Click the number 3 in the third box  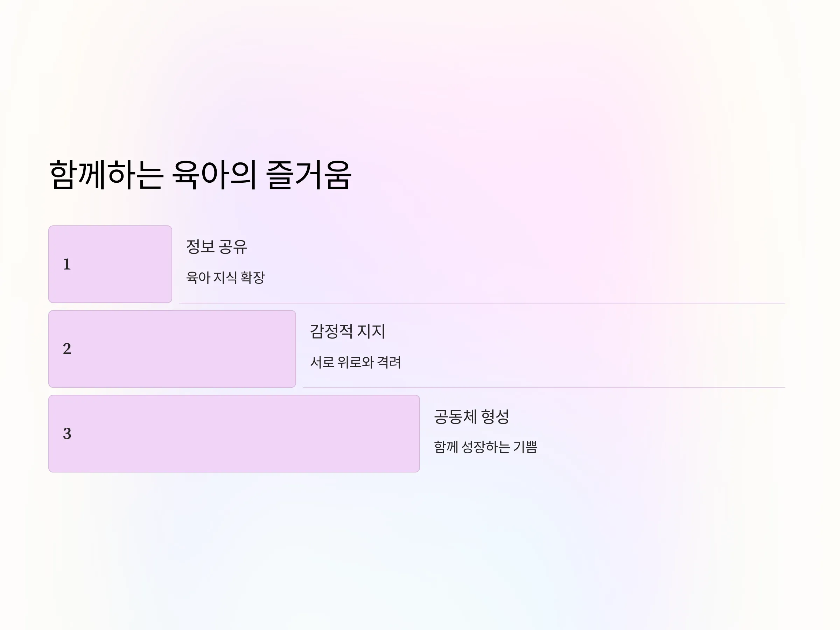tap(67, 434)
